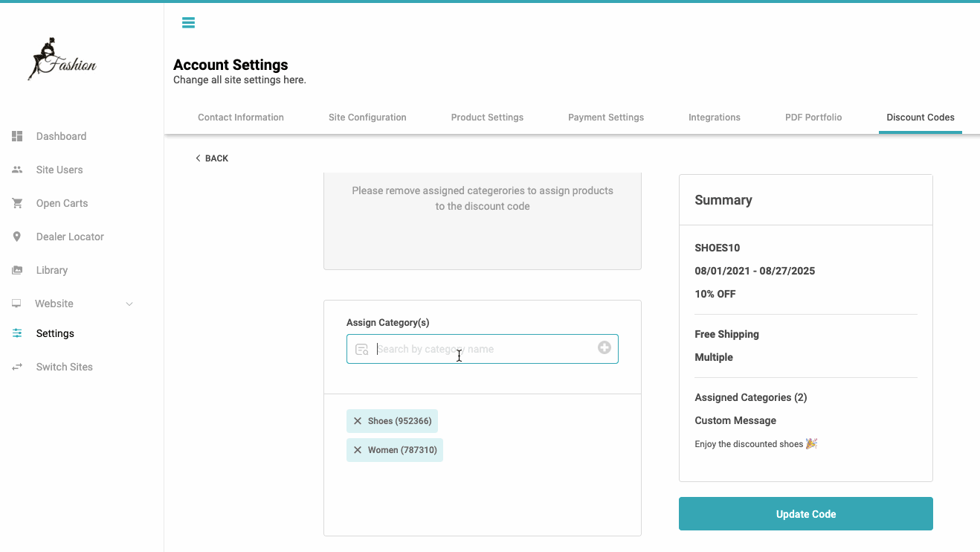Click the plus icon in category search
Screen dimensions: 980x552
pos(605,347)
